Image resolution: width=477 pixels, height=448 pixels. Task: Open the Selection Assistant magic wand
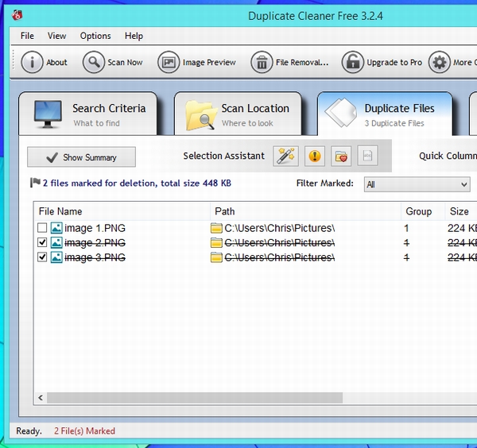click(285, 156)
